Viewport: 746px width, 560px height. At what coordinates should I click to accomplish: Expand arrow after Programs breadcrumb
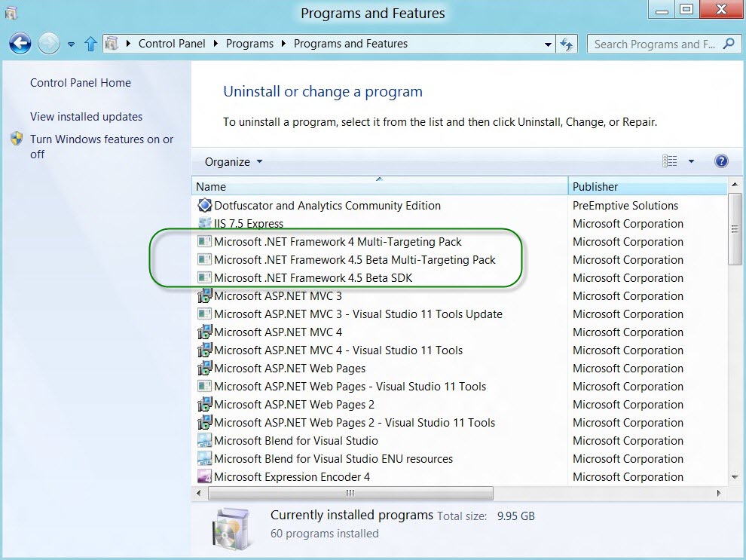283,44
